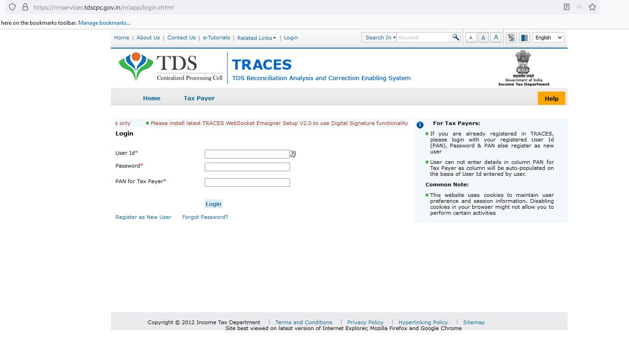Switch to the Tax Payer tab
Image resolution: width=629 pixels, height=364 pixels.
[x=198, y=98]
